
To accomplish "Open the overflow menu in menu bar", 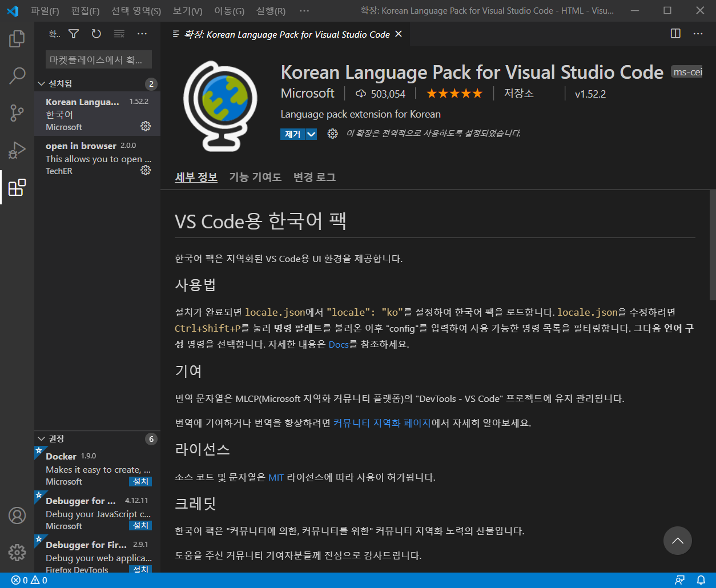I will 304,11.
